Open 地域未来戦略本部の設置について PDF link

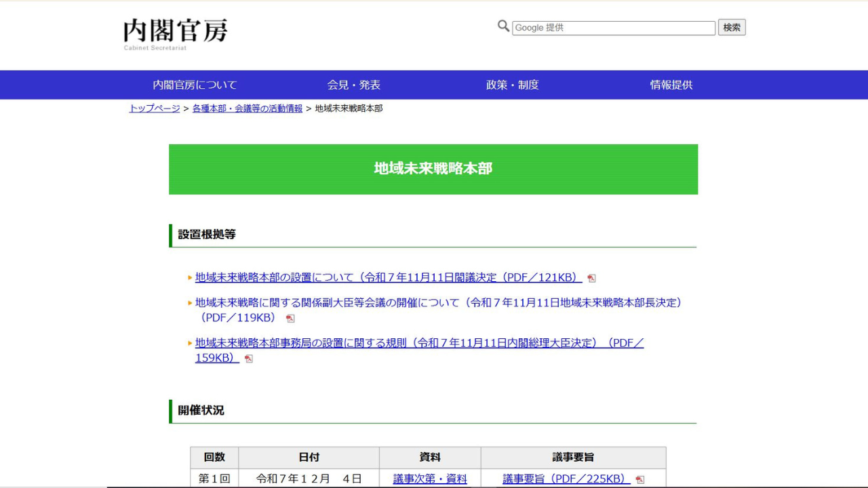[387, 277]
